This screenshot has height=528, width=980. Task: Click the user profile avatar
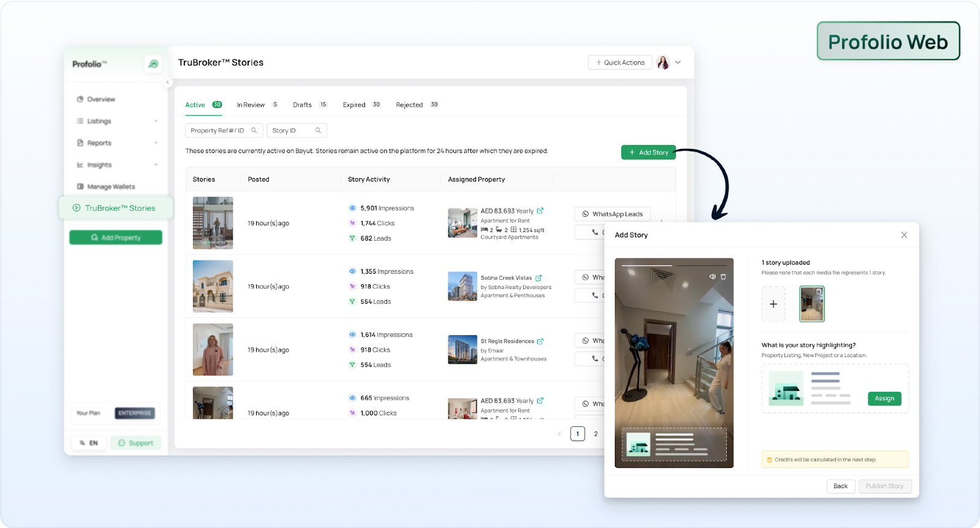(x=663, y=62)
